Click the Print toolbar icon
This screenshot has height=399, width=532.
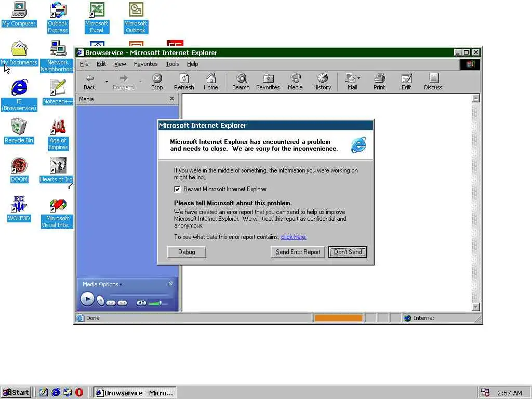click(x=379, y=82)
